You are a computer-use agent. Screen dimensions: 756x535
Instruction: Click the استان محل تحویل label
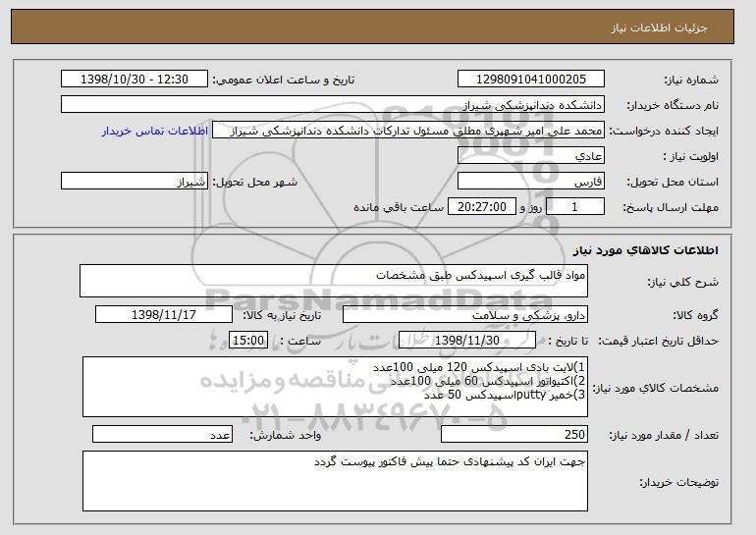click(673, 182)
